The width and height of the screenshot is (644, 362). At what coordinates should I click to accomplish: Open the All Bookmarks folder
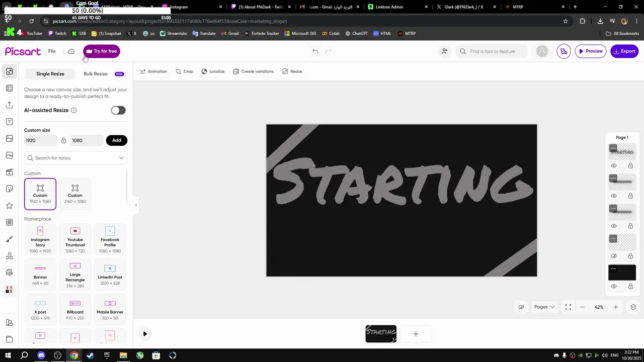[622, 33]
